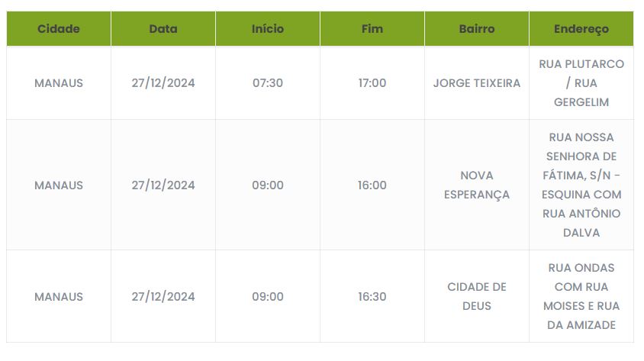Click the JORGE TEIXEIRA bairro cell
Image resolution: width=644 pixels, height=361 pixels.
point(477,83)
